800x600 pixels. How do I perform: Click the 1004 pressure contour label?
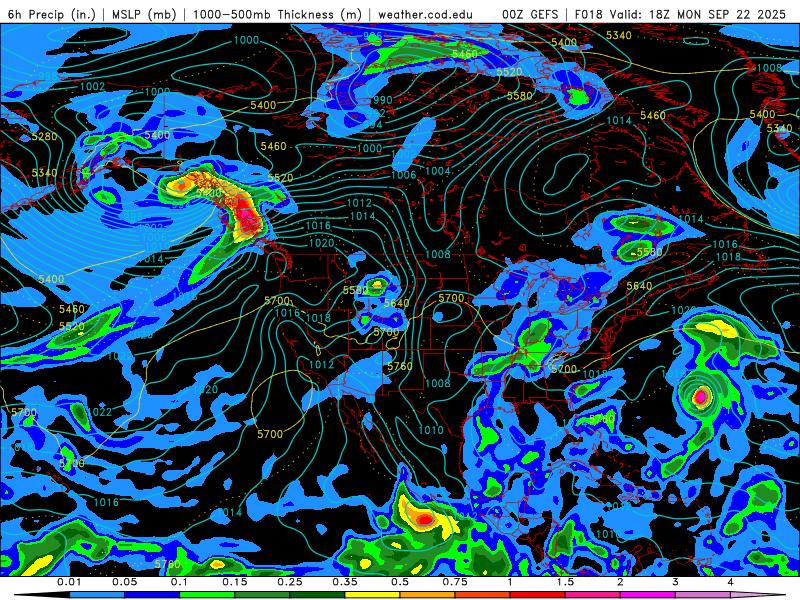tap(438, 171)
